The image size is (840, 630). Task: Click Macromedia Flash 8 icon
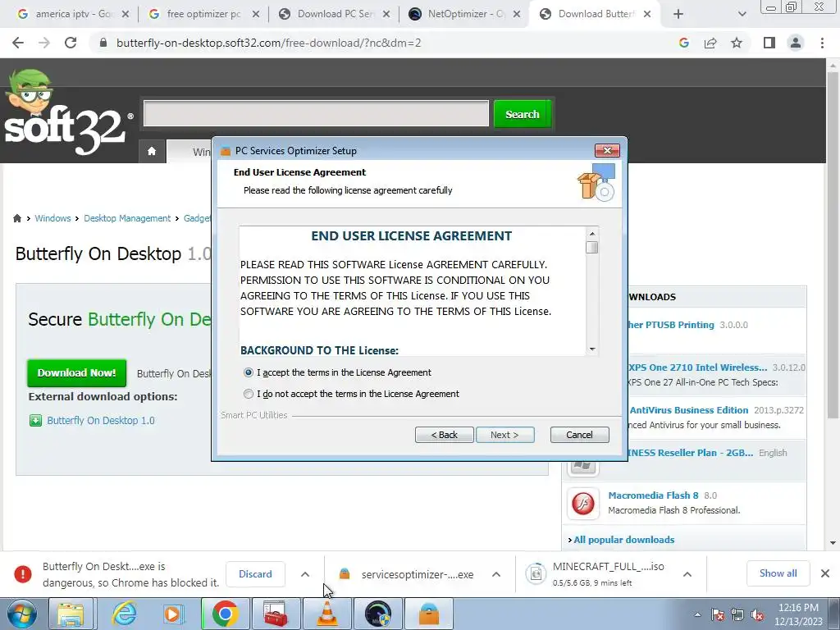click(583, 503)
